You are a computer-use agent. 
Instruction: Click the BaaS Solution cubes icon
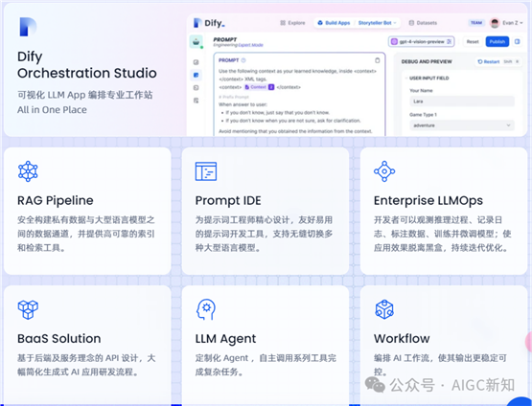pos(28,309)
